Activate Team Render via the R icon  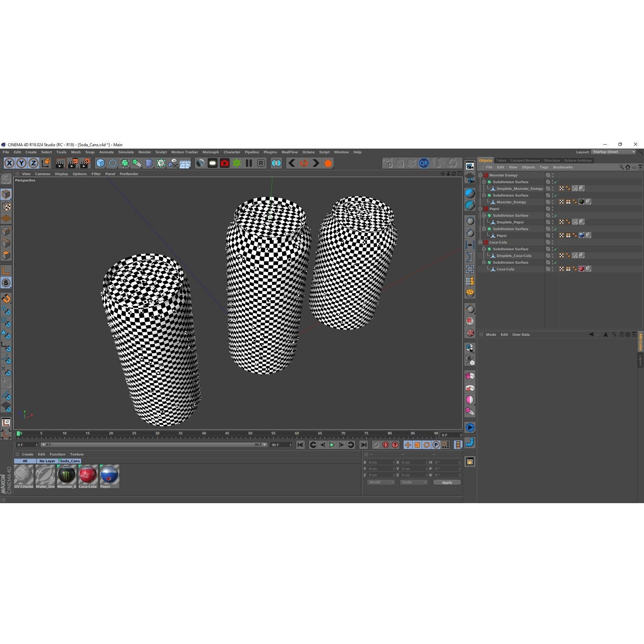click(x=260, y=163)
